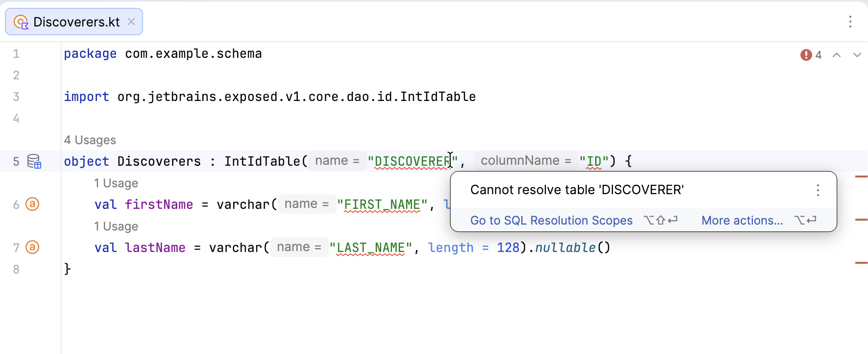Open the error tooltip's options menu dots
868x354 pixels.
pyautogui.click(x=818, y=190)
